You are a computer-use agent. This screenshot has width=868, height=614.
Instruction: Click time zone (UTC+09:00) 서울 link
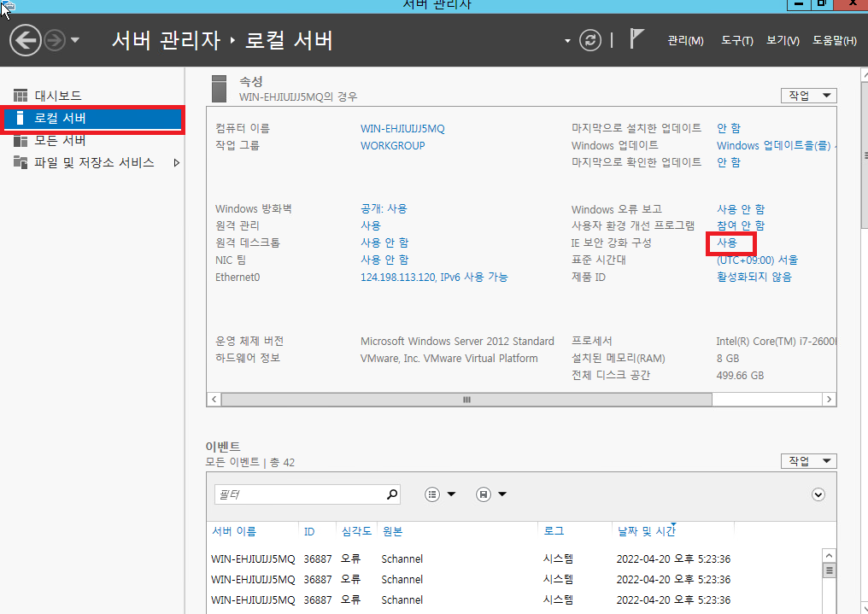coord(757,260)
